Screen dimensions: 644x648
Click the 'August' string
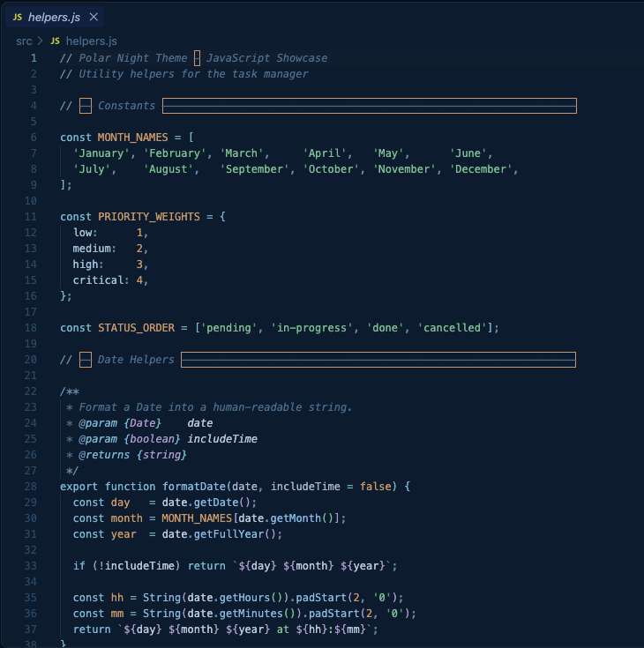(168, 169)
